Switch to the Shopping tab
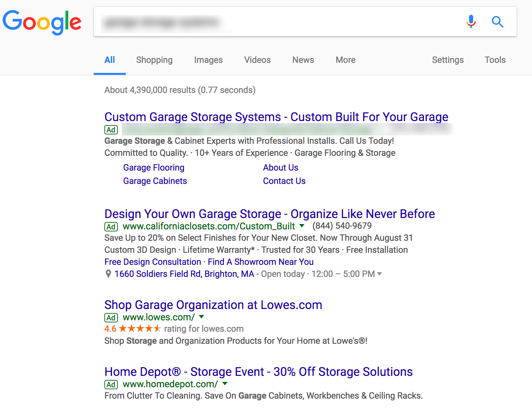The width and height of the screenshot is (532, 412). 154,60
